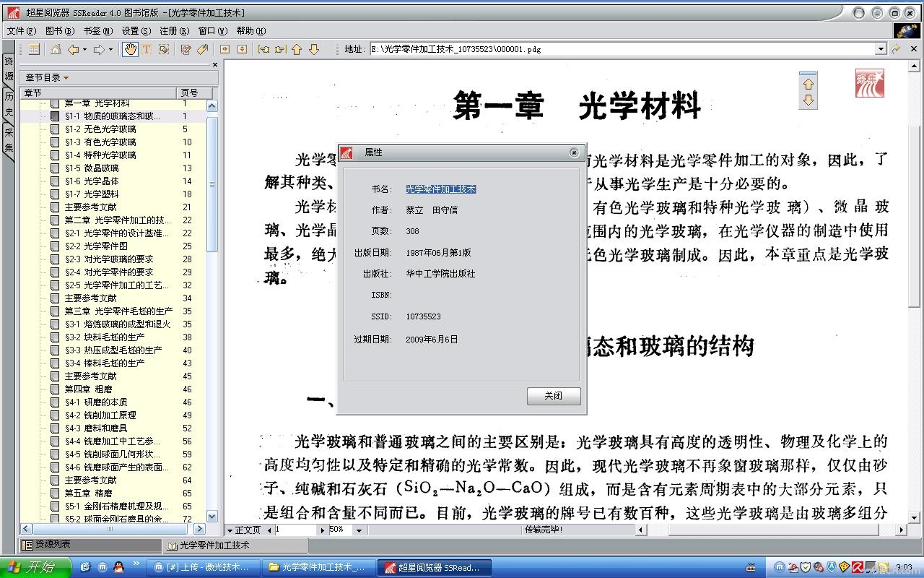Click the red collection logo on page
Image resolution: width=924 pixels, height=578 pixels.
[870, 83]
